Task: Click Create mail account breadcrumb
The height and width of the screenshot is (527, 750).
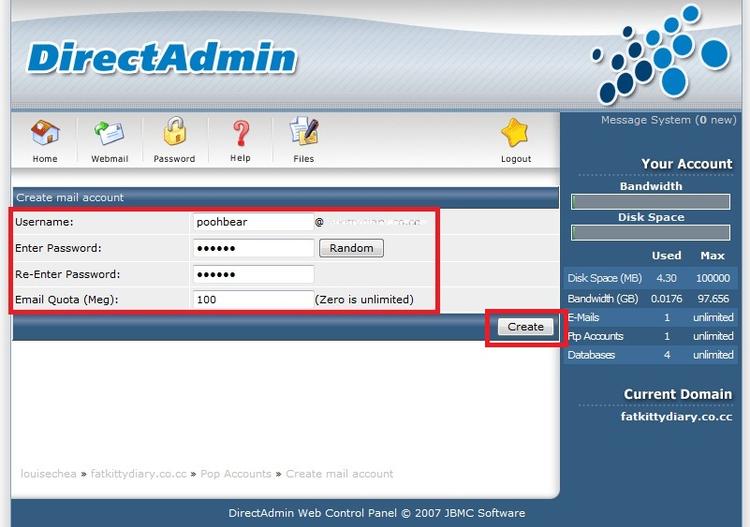Action: [x=339, y=474]
